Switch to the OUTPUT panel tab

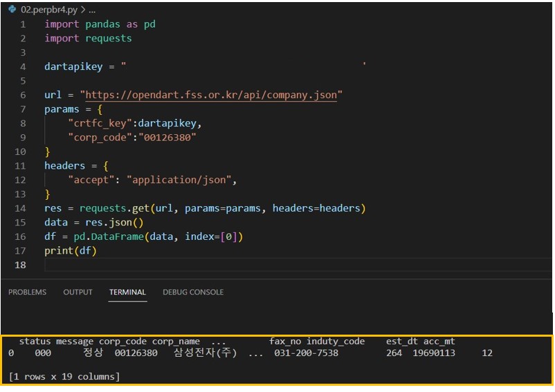tap(78, 292)
